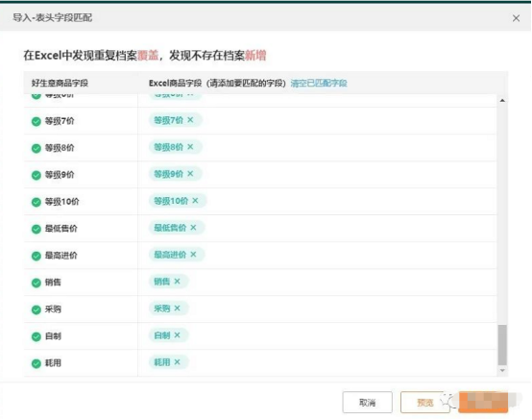Close the 导入-表头字段匹配 dialog
Screen dimensions: 532x420
516,18
